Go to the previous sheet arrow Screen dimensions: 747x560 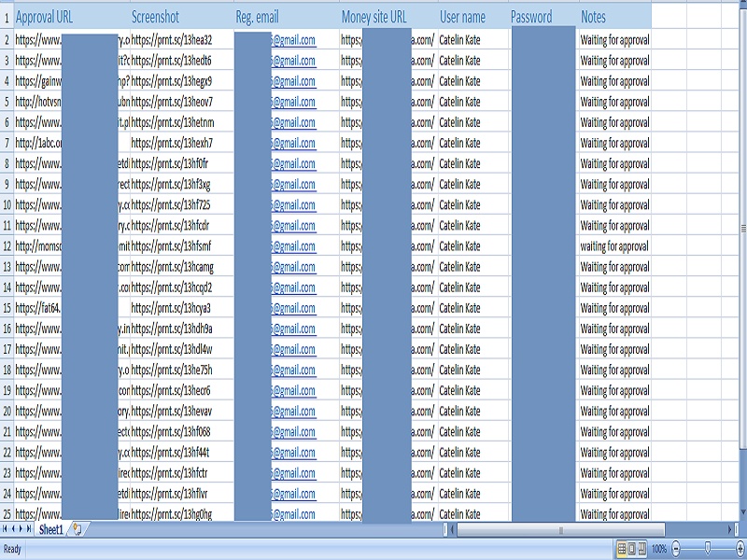[13, 528]
